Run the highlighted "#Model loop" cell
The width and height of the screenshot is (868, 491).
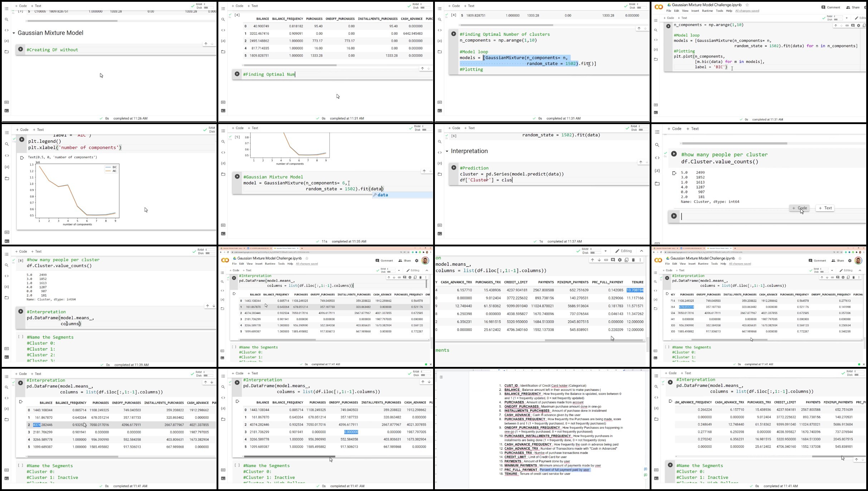click(454, 34)
